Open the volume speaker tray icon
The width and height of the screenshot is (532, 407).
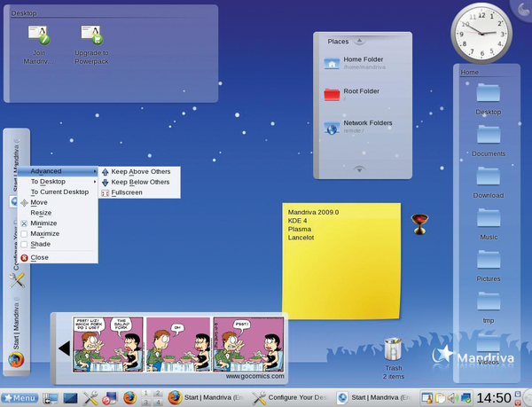452,398
